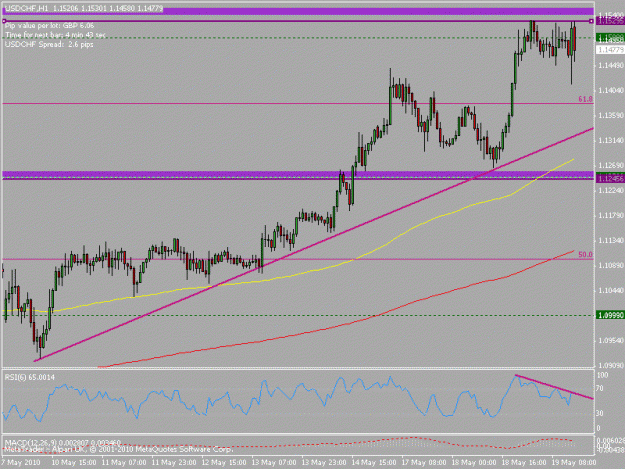
Task: Grab the square handle at right end of top purple line
Action: 591,21
